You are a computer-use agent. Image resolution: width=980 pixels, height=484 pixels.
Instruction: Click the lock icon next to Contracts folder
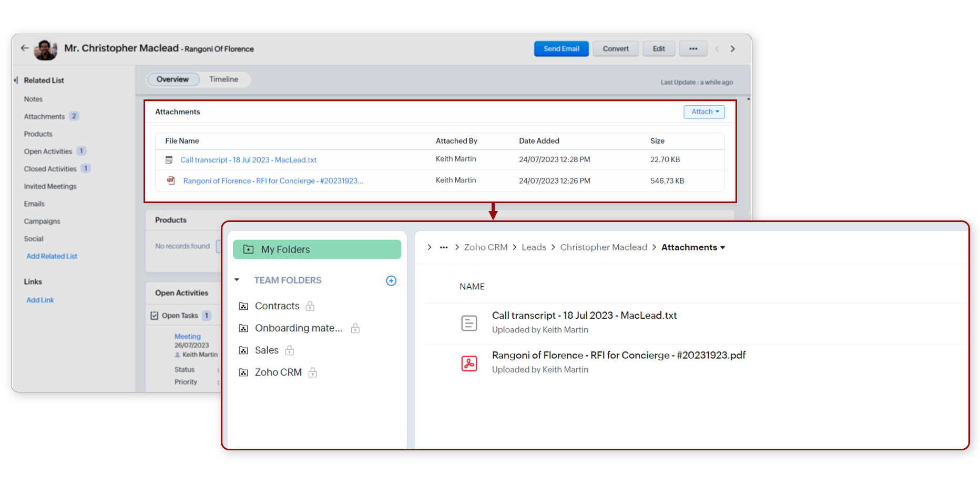pos(310,306)
